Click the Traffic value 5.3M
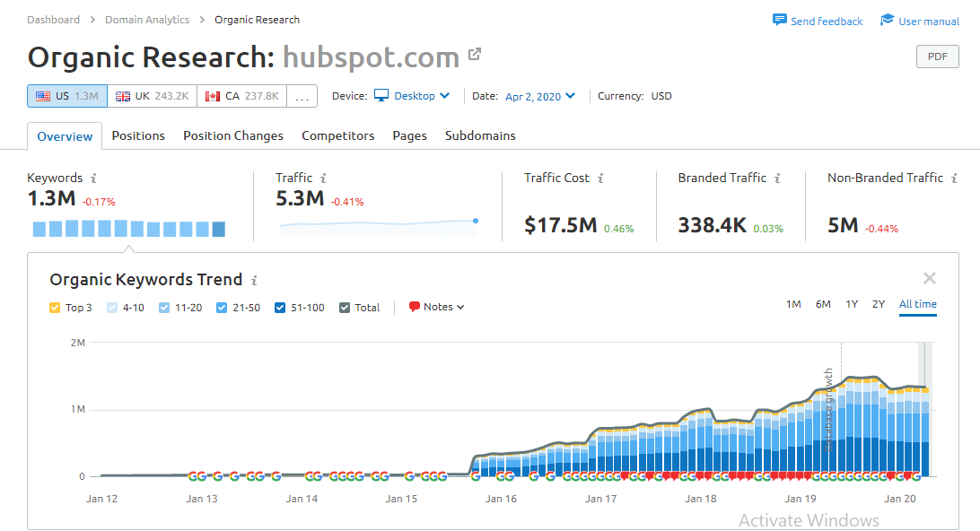Screen dimensions: 980x531 tap(300, 198)
